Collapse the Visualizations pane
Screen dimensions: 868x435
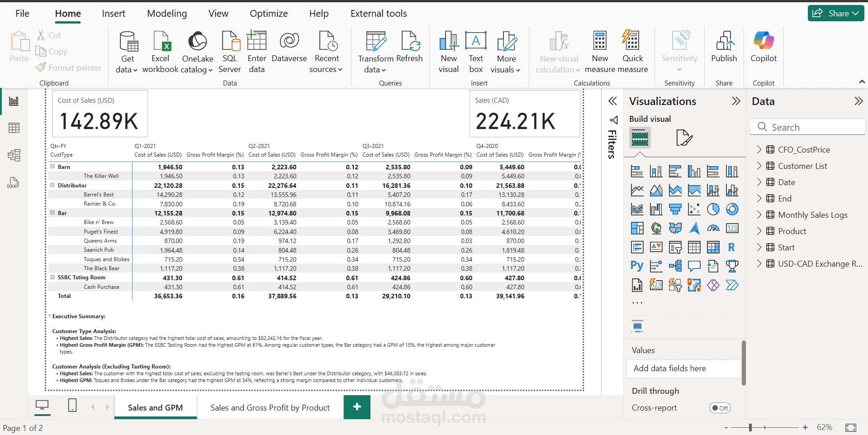pyautogui.click(x=736, y=101)
